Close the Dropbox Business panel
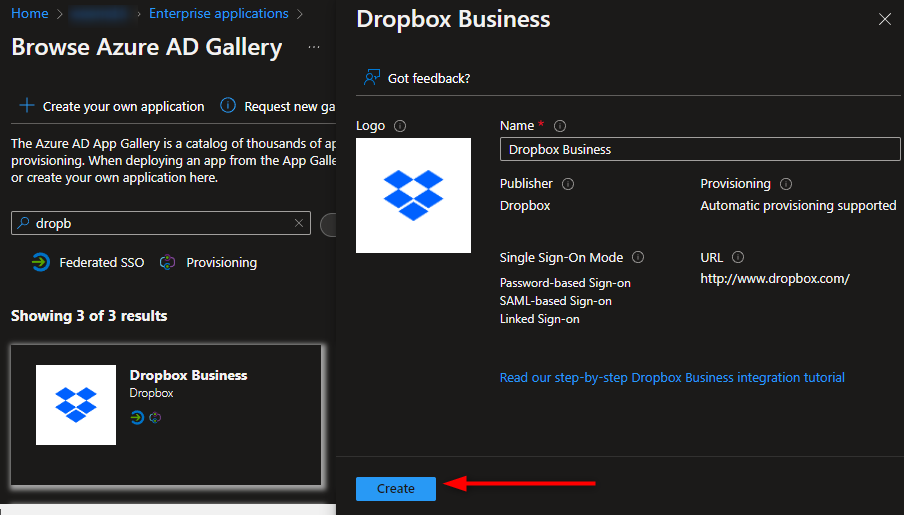 (x=884, y=19)
